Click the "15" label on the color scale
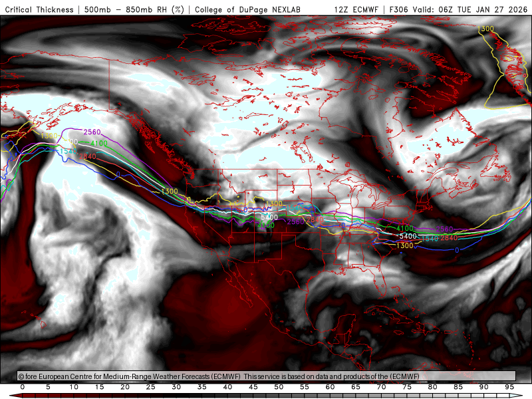532x399 pixels. click(99, 387)
